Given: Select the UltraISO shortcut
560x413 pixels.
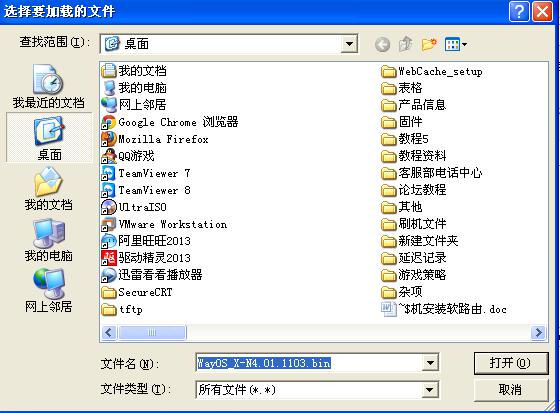Looking at the screenshot, I should pos(134,207).
